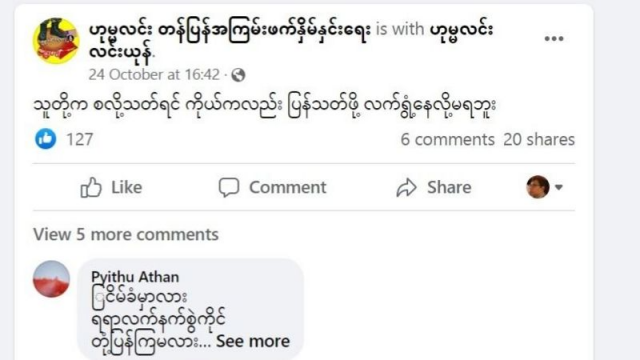The height and width of the screenshot is (360, 640).
Task: View the 127 reactions list
Action: (x=80, y=140)
